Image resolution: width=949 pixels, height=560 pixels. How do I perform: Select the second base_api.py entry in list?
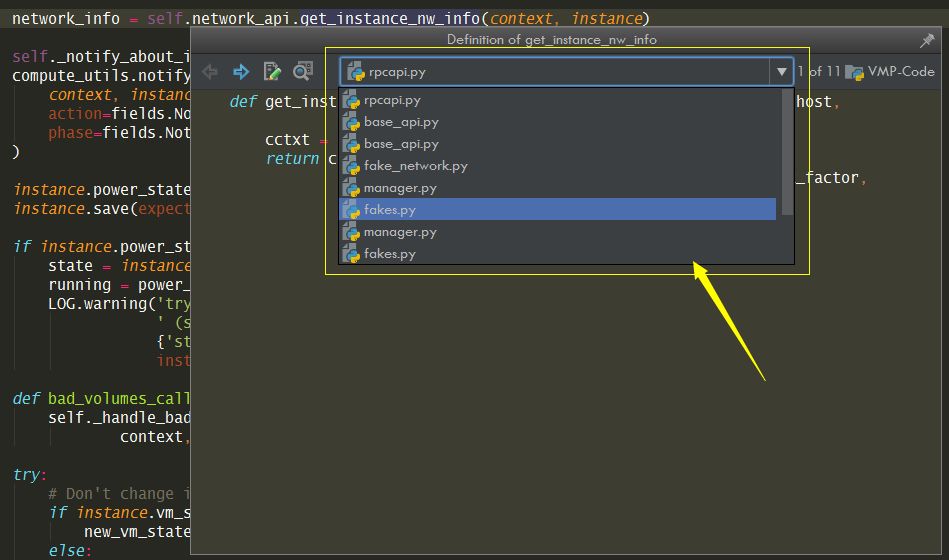557,144
